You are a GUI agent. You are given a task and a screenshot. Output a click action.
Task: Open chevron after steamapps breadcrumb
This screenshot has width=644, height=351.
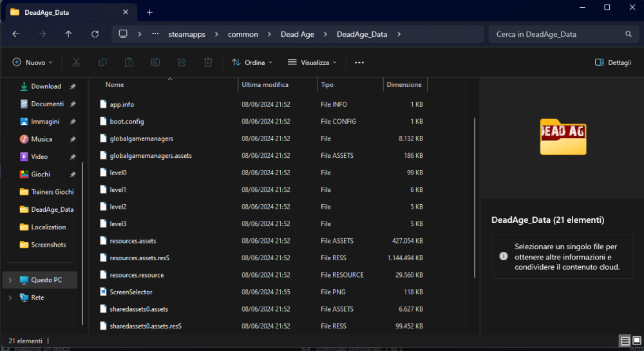pyautogui.click(x=216, y=34)
